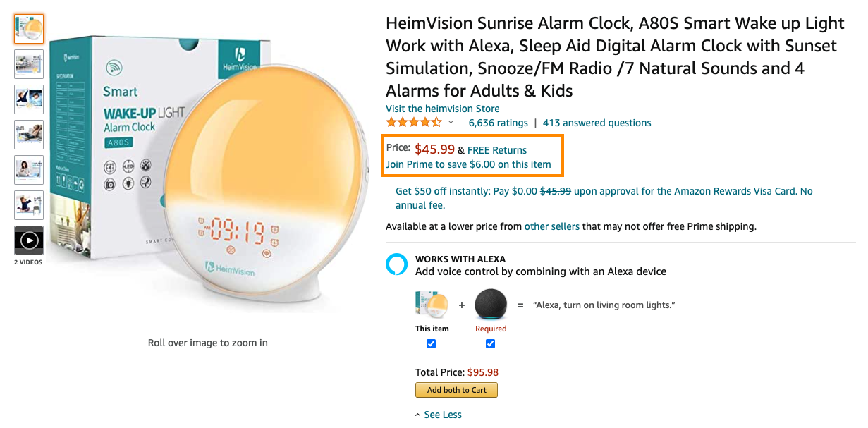Open the star rating breakdown dropdown arrow
868x428 pixels.
(451, 123)
